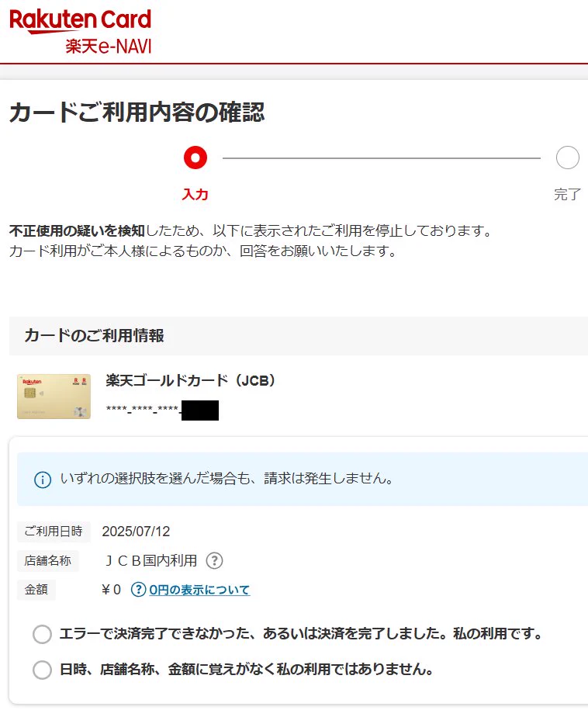Click the カード利用がご本人様によるものか sentence

click(x=202, y=251)
